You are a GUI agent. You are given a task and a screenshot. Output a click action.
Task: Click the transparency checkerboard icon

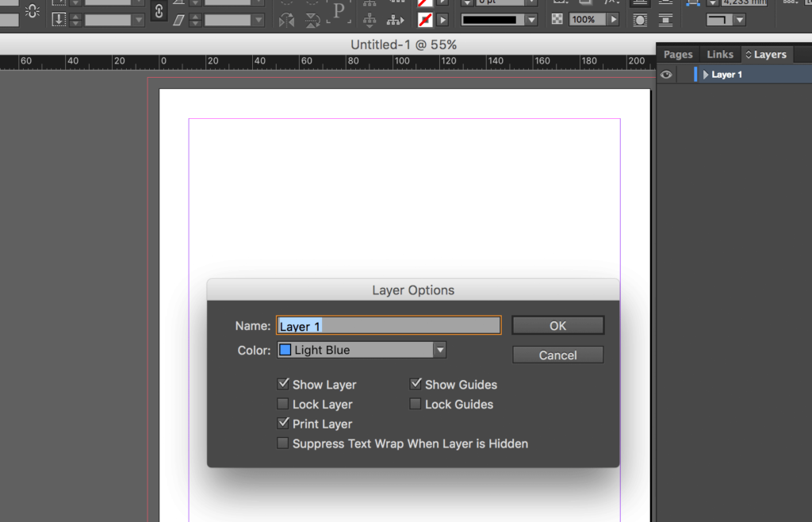[557, 18]
